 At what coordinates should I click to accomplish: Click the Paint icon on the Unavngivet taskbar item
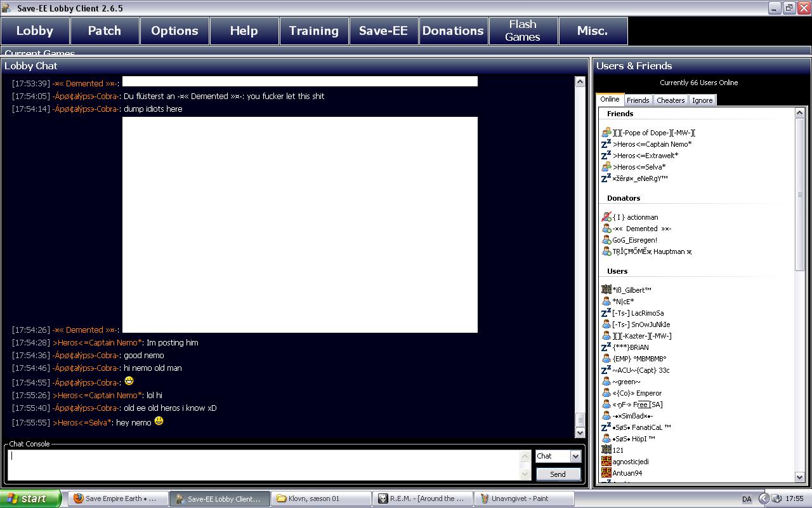pyautogui.click(x=485, y=498)
